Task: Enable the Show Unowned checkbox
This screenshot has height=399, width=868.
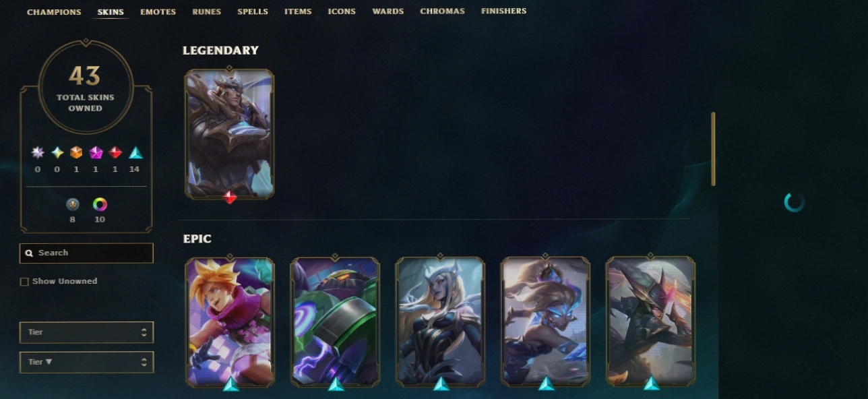Action: (x=24, y=282)
